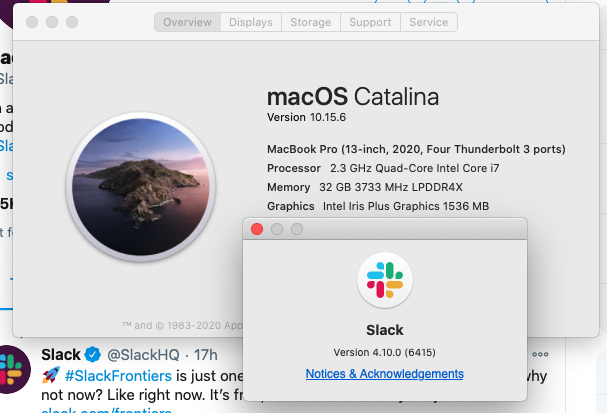Open the @SlackHQ handle in tweet
The height and width of the screenshot is (413, 607).
point(143,355)
